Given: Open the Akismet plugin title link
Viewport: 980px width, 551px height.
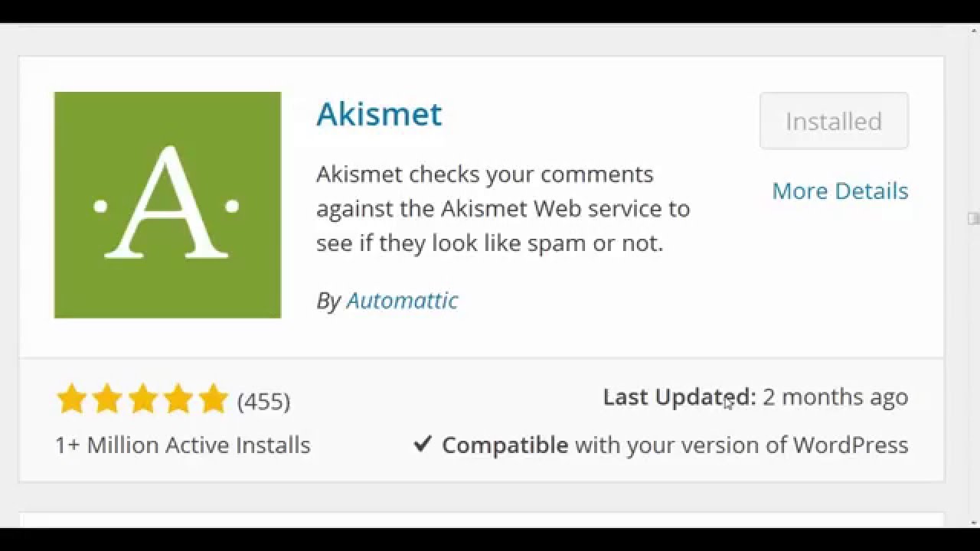Looking at the screenshot, I should coord(379,114).
